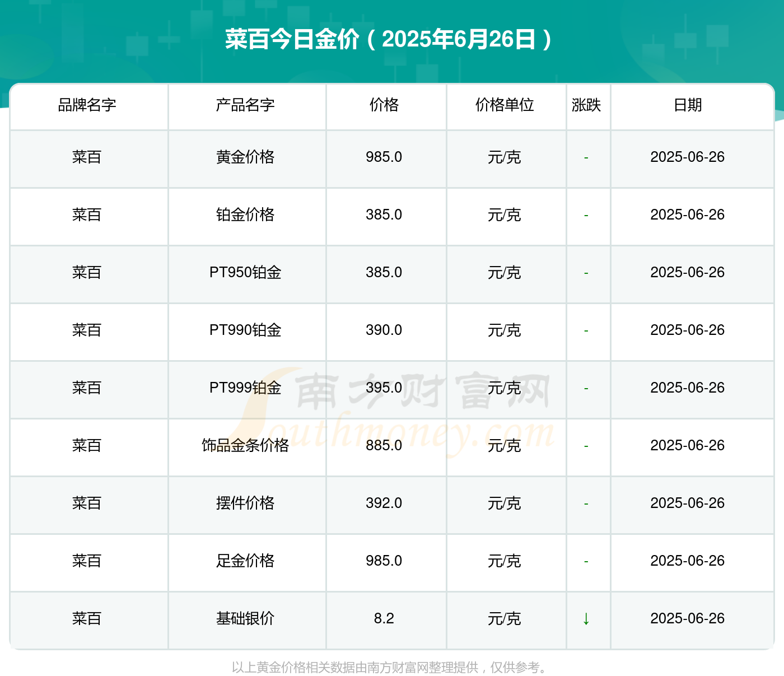Click the 390.0 price value
Screen dimensions: 784x676
pyautogui.click(x=384, y=330)
